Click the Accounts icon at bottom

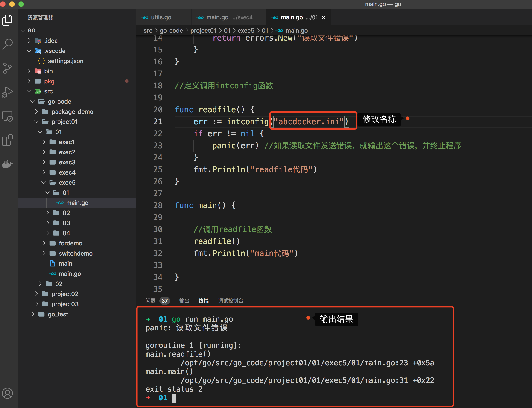(x=7, y=393)
